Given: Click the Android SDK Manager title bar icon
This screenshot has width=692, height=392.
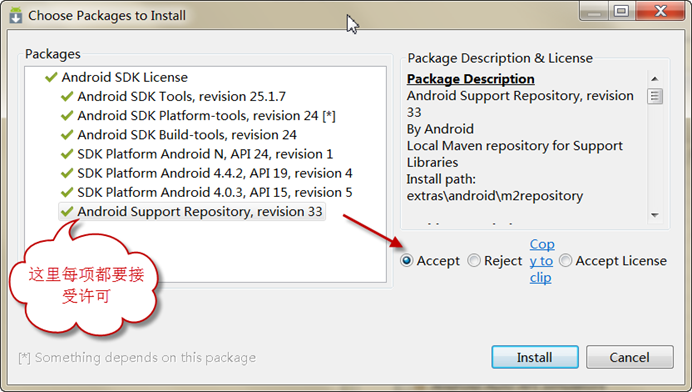Looking at the screenshot, I should click(16, 15).
